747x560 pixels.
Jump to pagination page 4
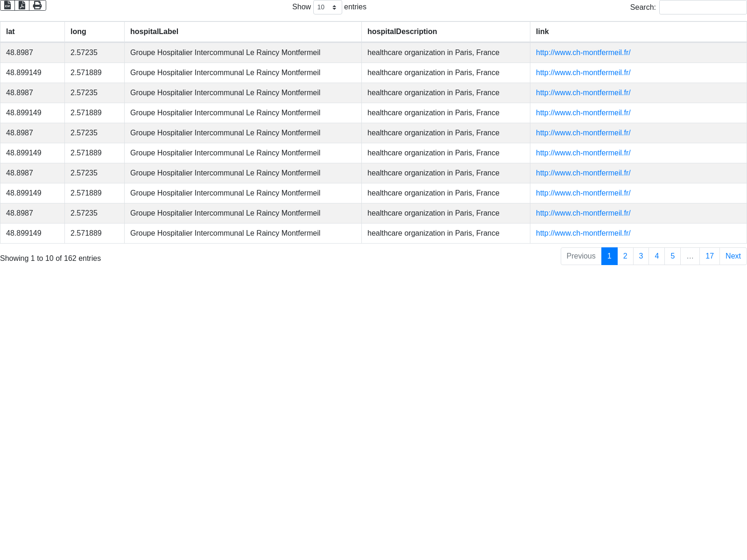656,256
